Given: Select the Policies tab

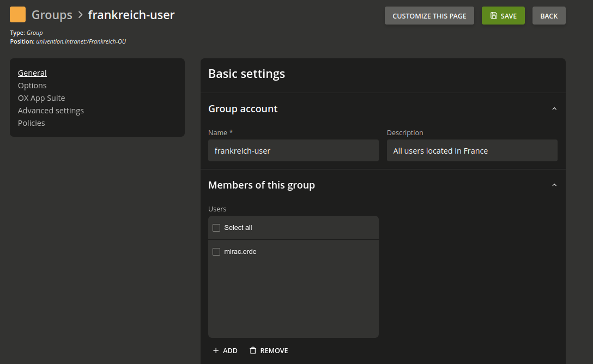Looking at the screenshot, I should tap(32, 123).
